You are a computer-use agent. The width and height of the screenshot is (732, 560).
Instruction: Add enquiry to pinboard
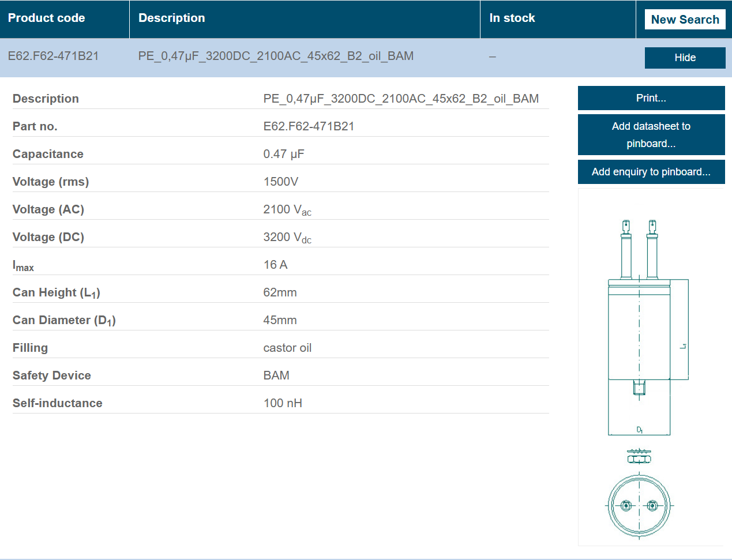pyautogui.click(x=651, y=171)
